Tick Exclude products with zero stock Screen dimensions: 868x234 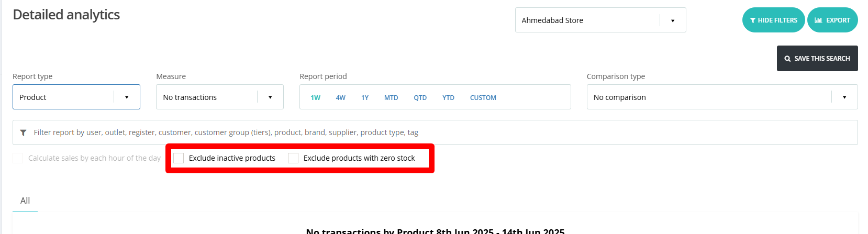(293, 158)
